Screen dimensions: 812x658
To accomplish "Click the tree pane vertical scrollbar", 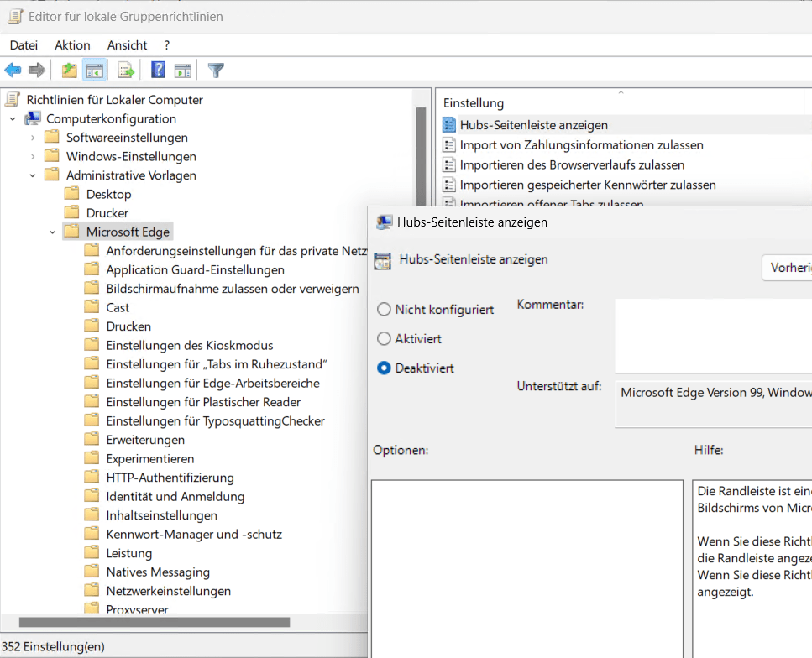I will (x=421, y=155).
